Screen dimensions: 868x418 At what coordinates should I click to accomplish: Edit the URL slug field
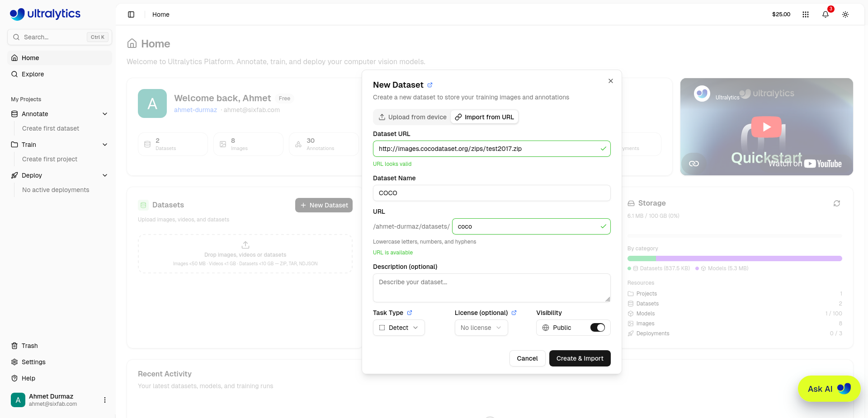531,226
